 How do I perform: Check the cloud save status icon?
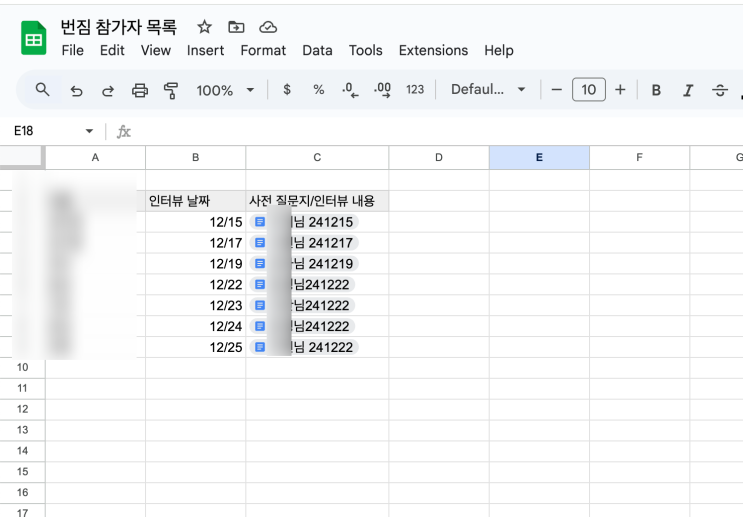pos(268,27)
